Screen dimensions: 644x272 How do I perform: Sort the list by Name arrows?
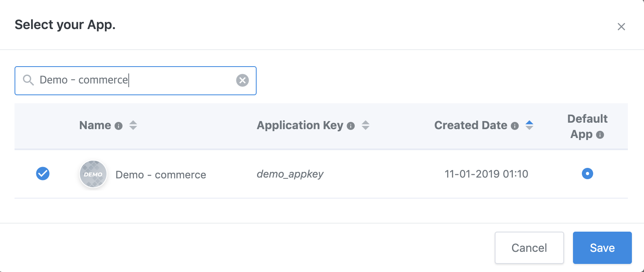coord(133,126)
